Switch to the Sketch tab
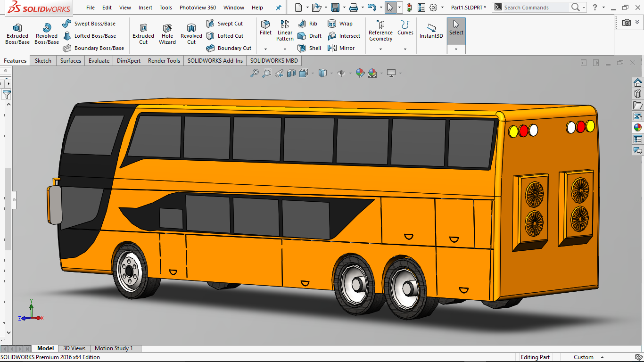The height and width of the screenshot is (362, 644). click(x=43, y=61)
